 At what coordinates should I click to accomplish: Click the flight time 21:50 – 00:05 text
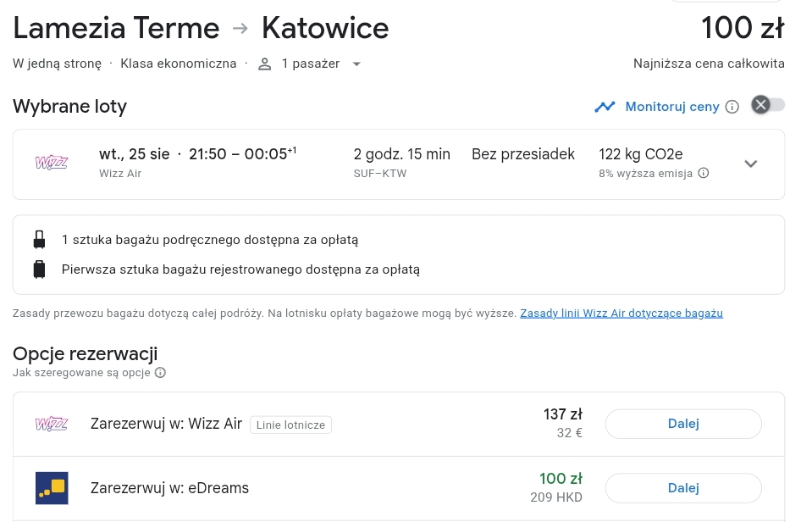click(243, 154)
